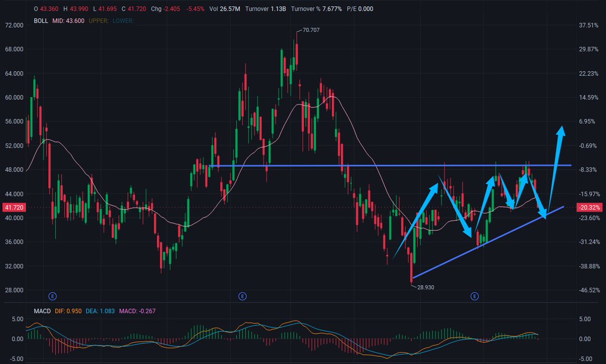Toggle the BOLL LOWER band label

coord(123,21)
